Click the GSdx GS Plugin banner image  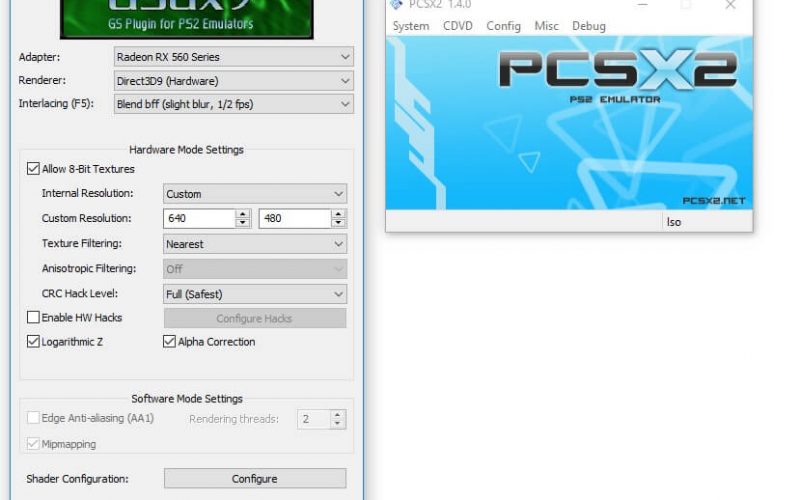pyautogui.click(x=187, y=19)
